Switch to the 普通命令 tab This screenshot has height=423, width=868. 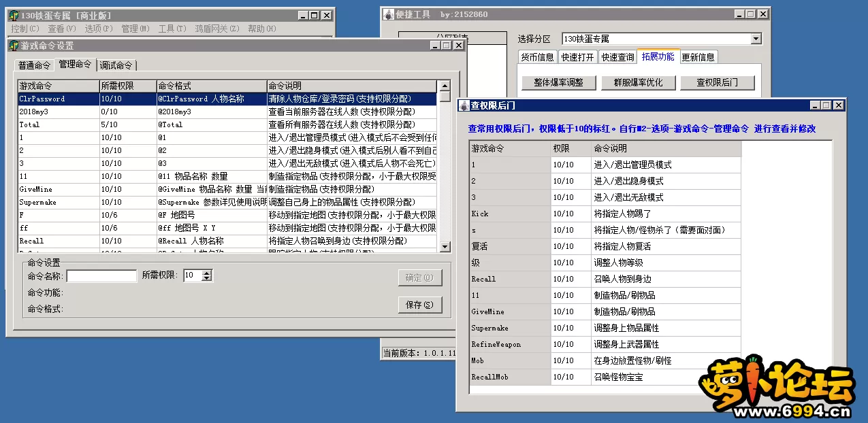(x=34, y=65)
